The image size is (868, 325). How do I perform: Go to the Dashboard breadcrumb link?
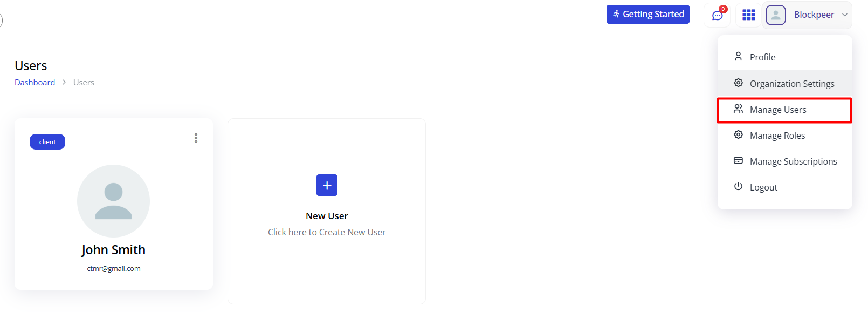pyautogui.click(x=35, y=83)
